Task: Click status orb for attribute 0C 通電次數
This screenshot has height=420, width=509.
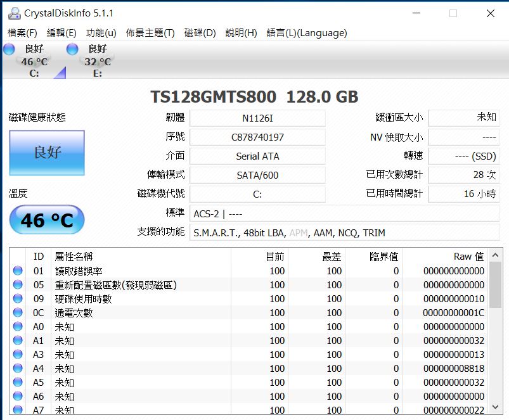Action: point(18,312)
